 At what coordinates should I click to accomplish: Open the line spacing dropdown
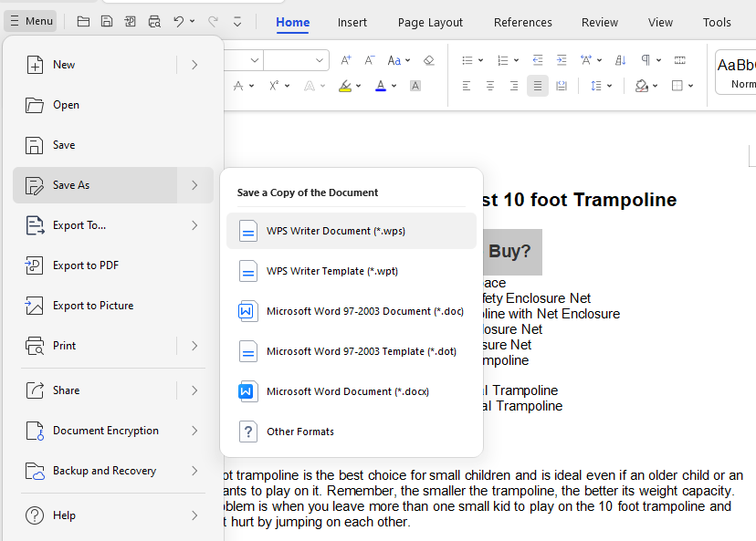pyautogui.click(x=610, y=85)
